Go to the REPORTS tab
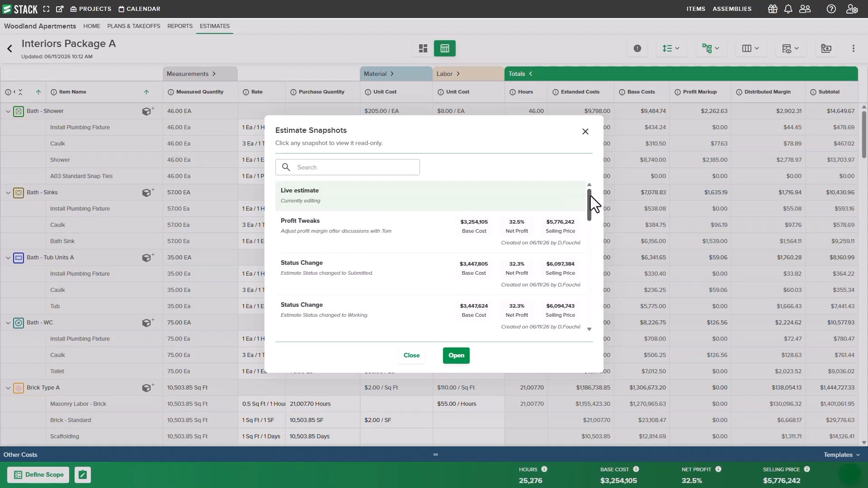This screenshot has width=868, height=488. click(180, 26)
